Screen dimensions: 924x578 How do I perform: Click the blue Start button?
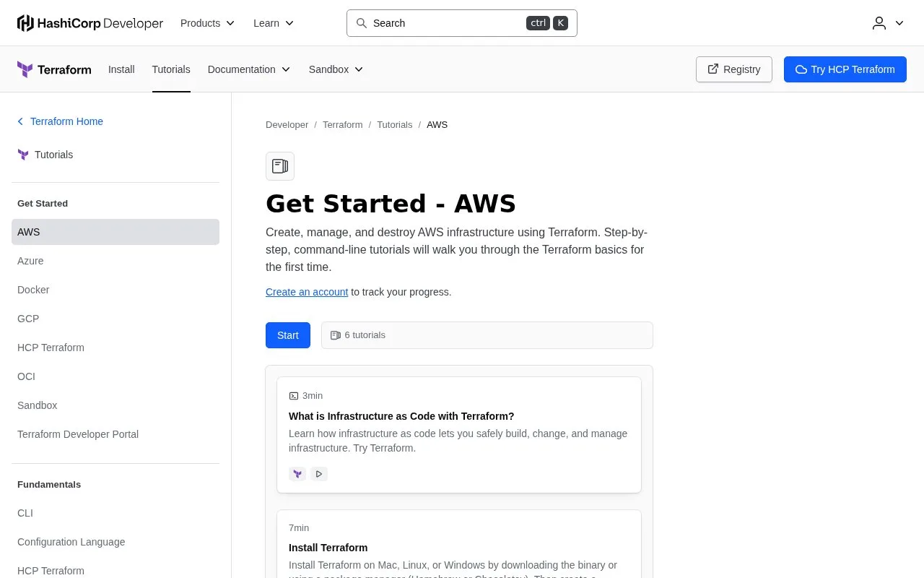click(x=288, y=335)
